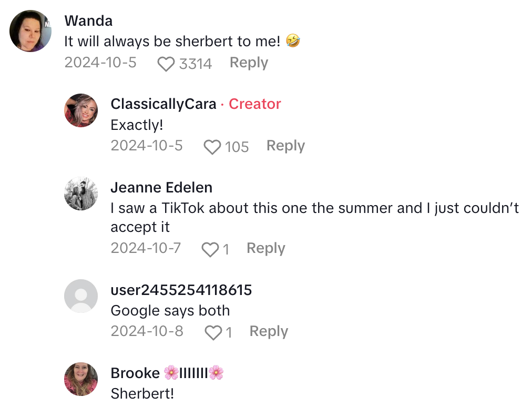The height and width of the screenshot is (407, 532).
Task: Click the laughing emoji in Wanda's comment
Action: pyautogui.click(x=294, y=41)
